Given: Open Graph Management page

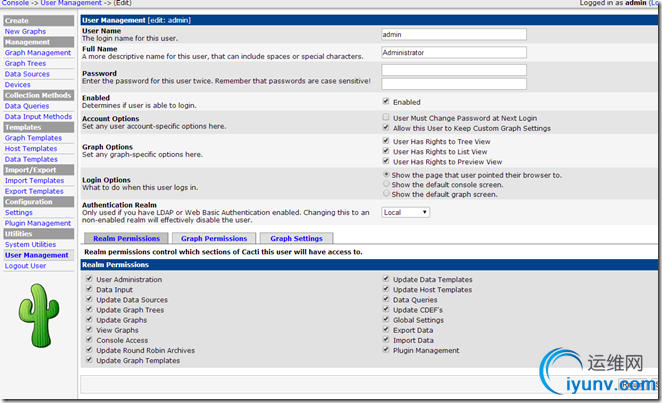Looking at the screenshot, I should 38,53.
